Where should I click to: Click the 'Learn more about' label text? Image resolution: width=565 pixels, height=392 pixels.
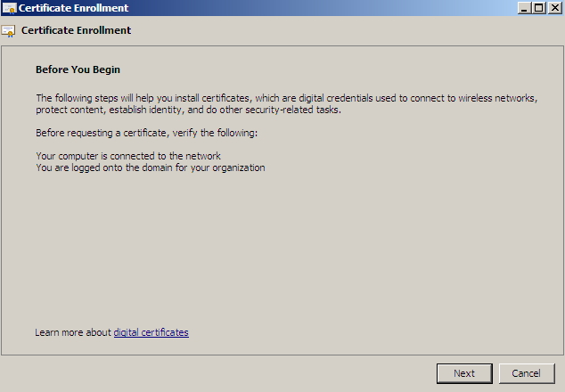tap(73, 332)
